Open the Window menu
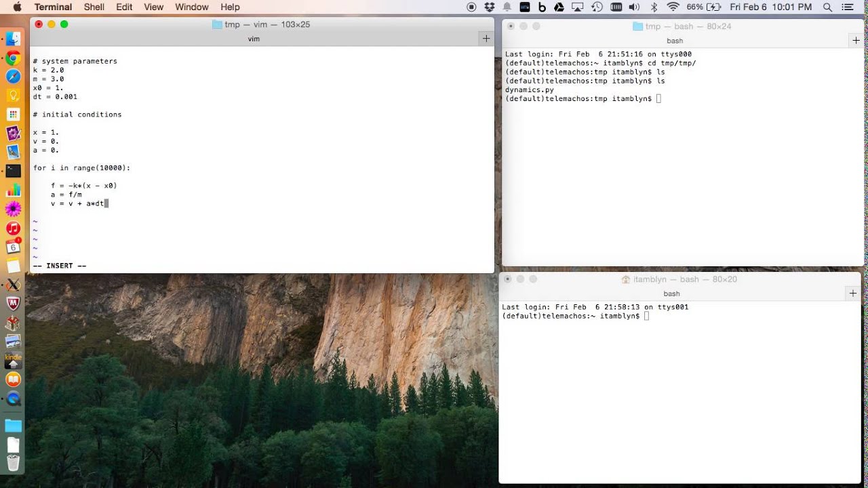 tap(192, 7)
